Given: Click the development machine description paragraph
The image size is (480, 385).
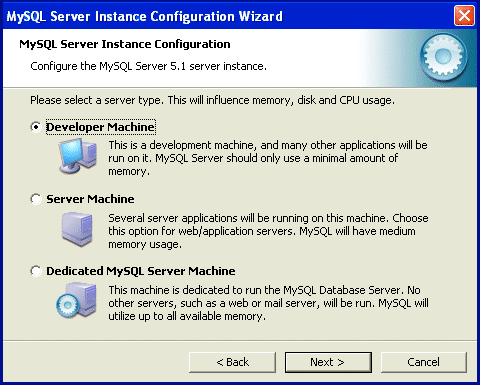Looking at the screenshot, I should pos(268,158).
